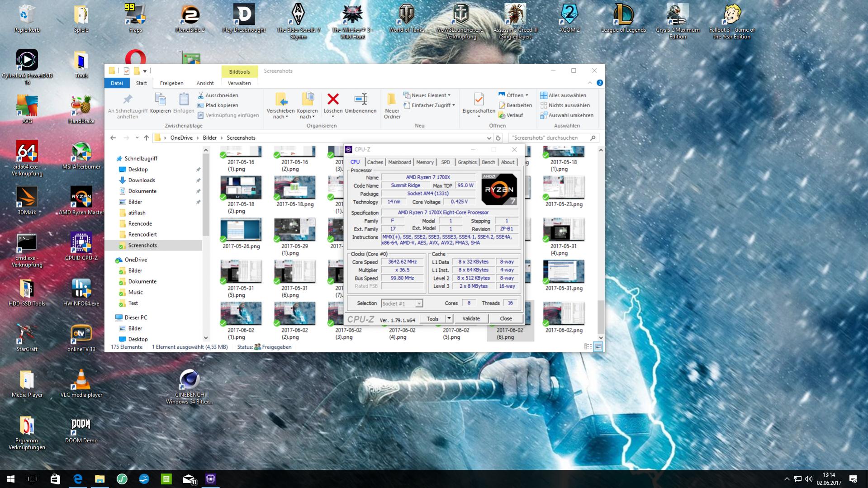Screen dimensions: 868x488
Task: Click Kopieren in the Explorer ribbon
Action: [x=160, y=104]
